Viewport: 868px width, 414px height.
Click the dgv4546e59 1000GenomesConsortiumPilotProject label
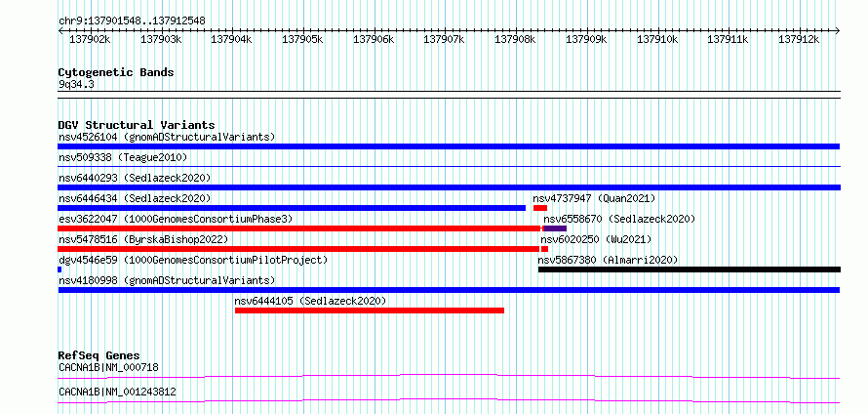pos(193,260)
